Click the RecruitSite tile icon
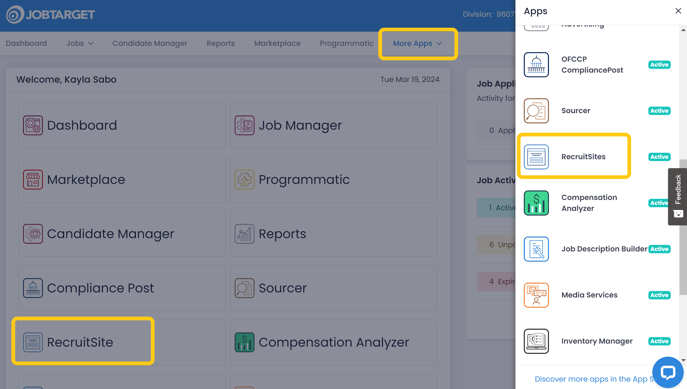 33,342
